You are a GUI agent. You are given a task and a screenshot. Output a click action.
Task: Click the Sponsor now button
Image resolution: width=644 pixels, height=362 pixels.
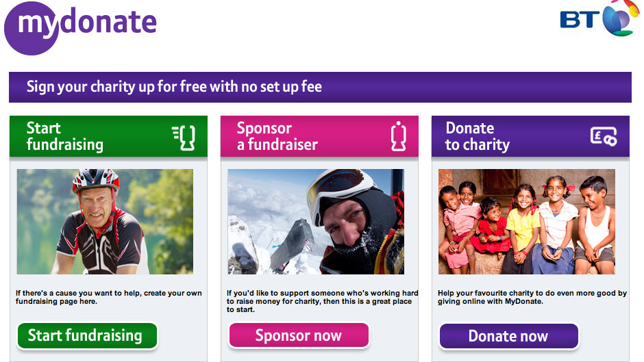299,336
